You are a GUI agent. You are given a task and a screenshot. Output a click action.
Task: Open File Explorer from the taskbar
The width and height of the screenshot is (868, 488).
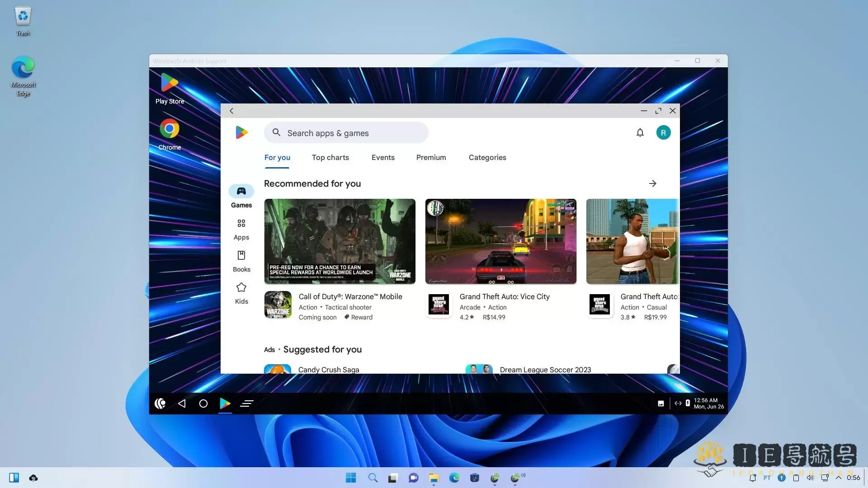(x=434, y=478)
